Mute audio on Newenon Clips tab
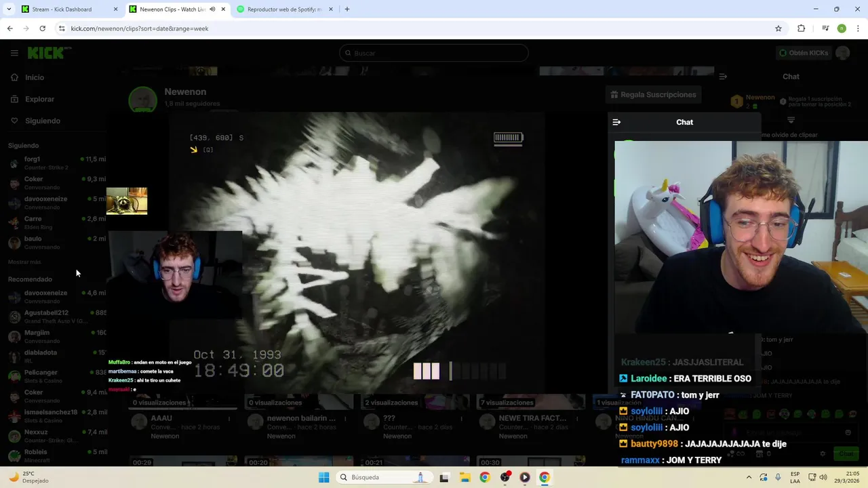This screenshot has width=868, height=488. [x=213, y=9]
